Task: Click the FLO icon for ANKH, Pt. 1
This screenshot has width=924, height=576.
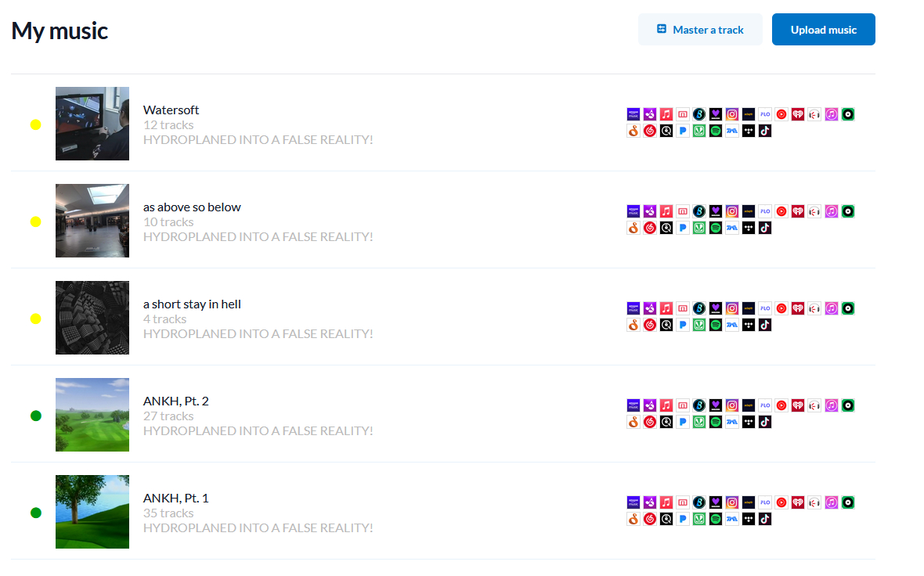Action: coord(765,502)
